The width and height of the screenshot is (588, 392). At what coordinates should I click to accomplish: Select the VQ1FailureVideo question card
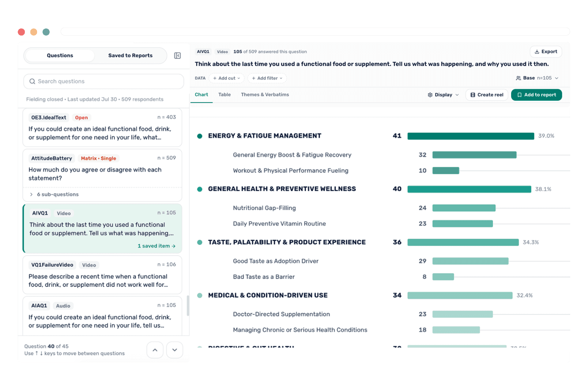[x=102, y=275]
